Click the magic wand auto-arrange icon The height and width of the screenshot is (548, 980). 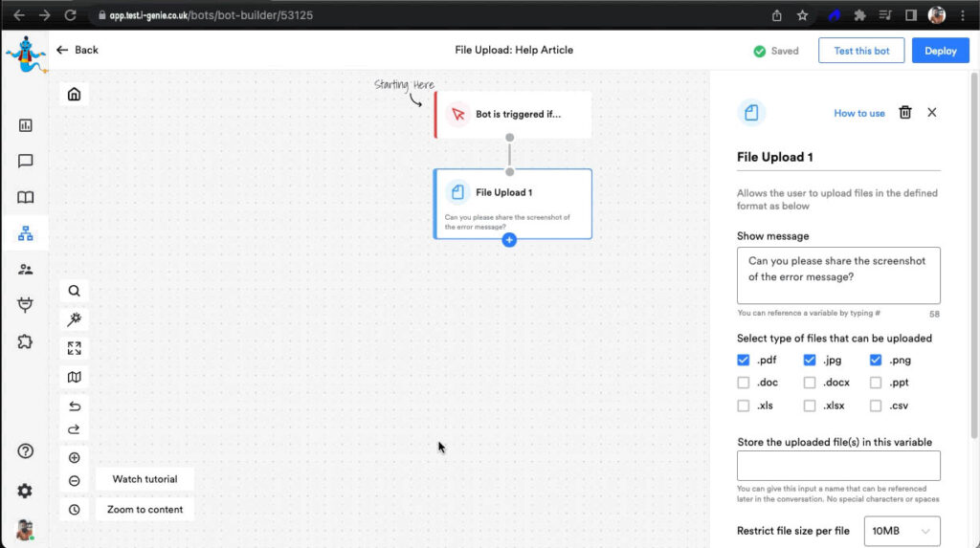(74, 319)
